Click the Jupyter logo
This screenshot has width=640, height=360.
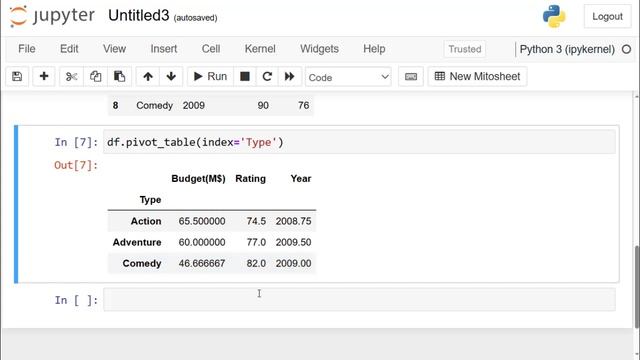click(52, 16)
